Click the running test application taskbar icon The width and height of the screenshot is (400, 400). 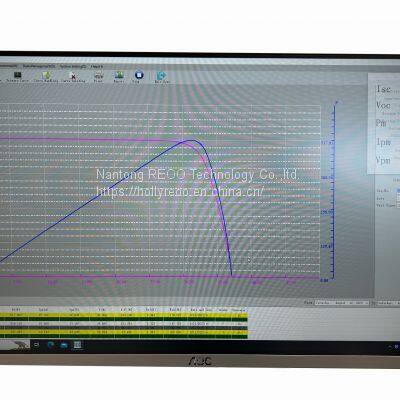[x=77, y=344]
